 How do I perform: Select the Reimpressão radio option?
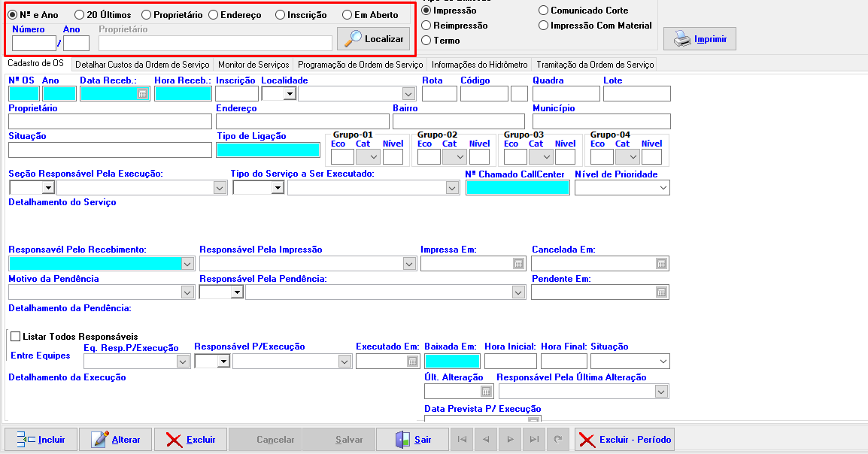426,26
